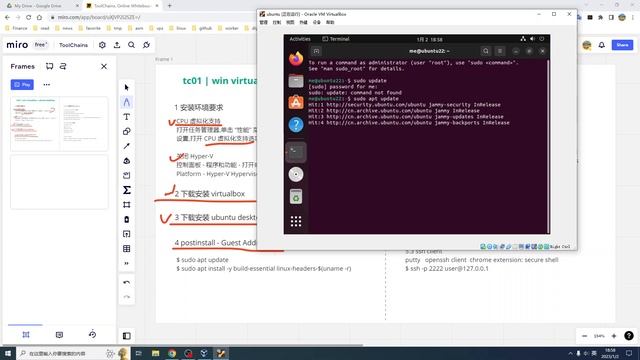
Task: Click the browser address bar
Action: coord(151,17)
